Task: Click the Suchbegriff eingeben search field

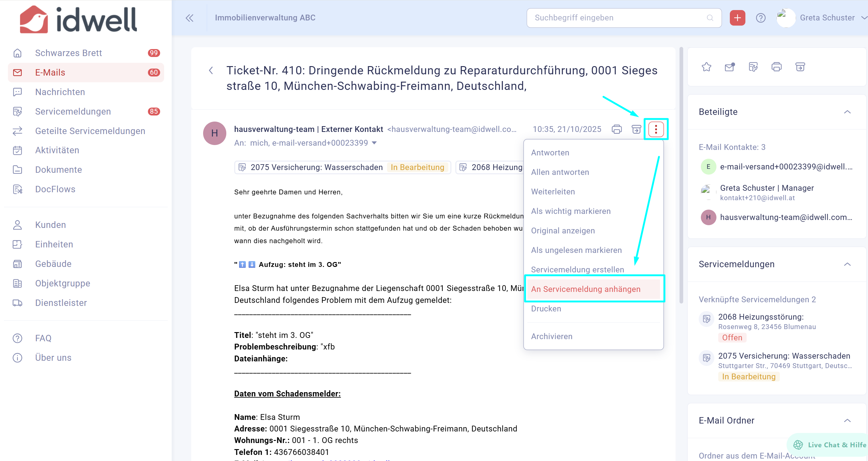Action: [619, 18]
